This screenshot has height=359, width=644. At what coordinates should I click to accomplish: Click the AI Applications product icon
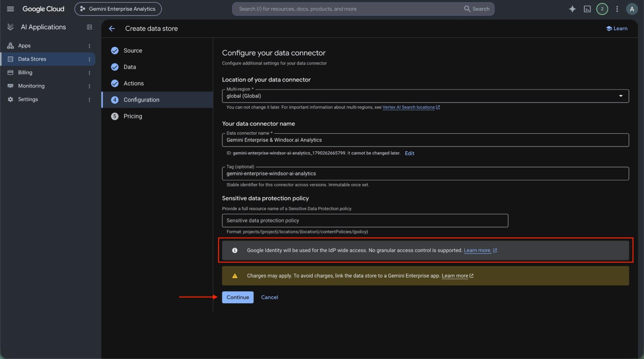(10, 27)
